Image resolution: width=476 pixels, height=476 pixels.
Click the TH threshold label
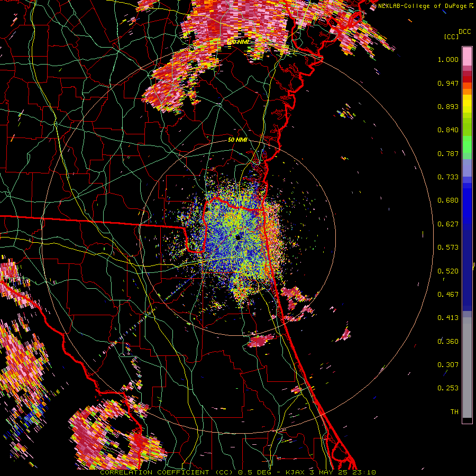(454, 412)
